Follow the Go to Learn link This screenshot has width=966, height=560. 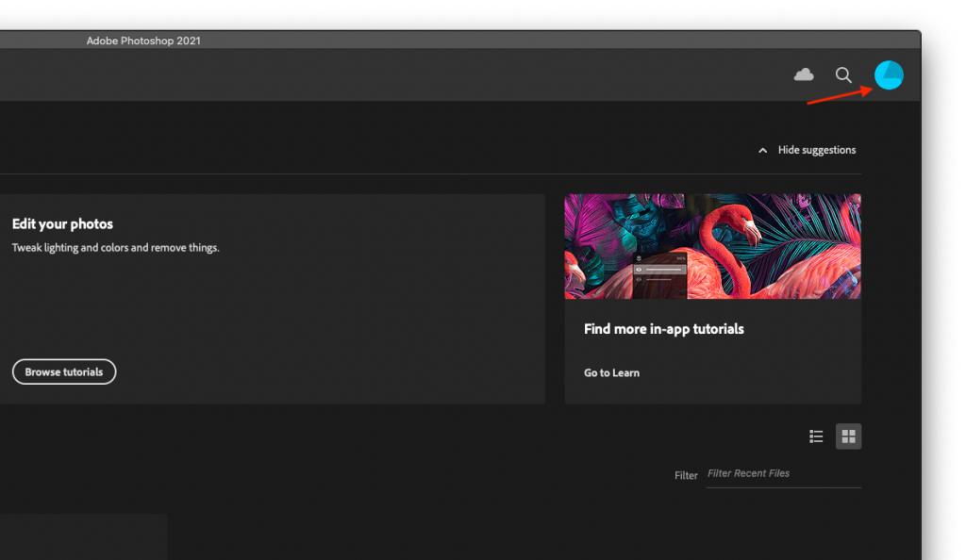point(611,373)
